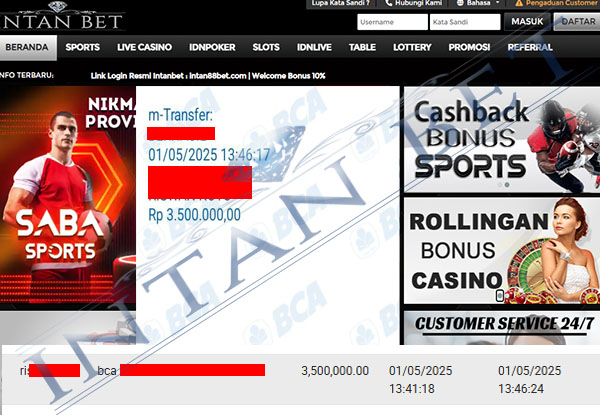Screen dimensions: 600x415
Task: Open the Lupa Kata Sandi link
Action: 341,3
